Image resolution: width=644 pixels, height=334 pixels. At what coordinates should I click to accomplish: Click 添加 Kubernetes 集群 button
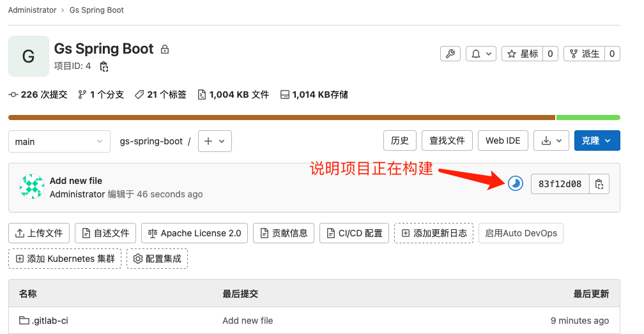click(65, 259)
